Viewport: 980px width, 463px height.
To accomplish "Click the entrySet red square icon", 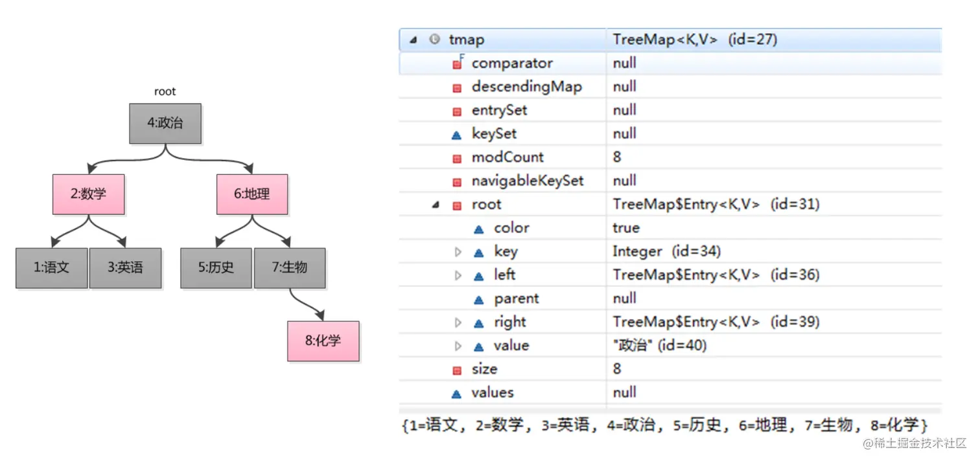I will (x=457, y=111).
